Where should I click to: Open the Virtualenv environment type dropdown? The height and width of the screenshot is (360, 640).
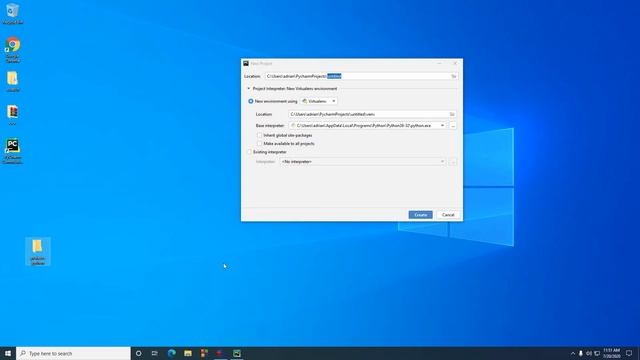point(319,101)
